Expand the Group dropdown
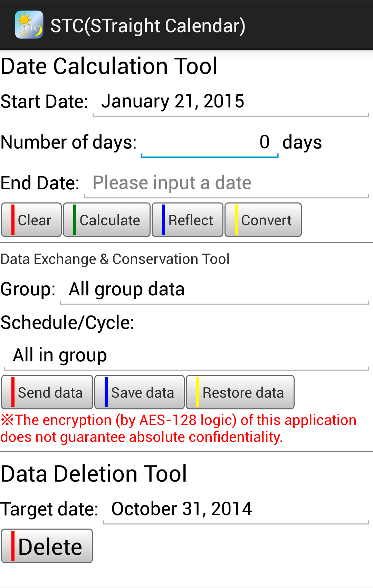Viewport: 373px width, 588px height. click(x=214, y=290)
